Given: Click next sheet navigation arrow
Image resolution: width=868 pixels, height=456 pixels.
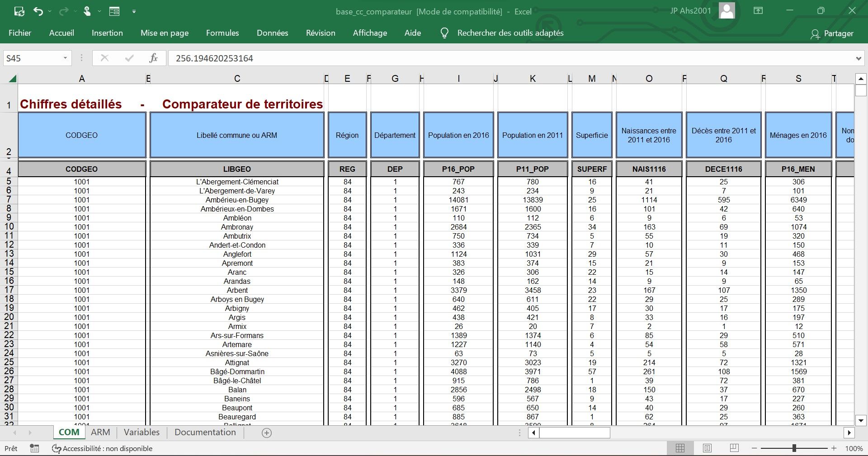Looking at the screenshot, I should (x=30, y=433).
